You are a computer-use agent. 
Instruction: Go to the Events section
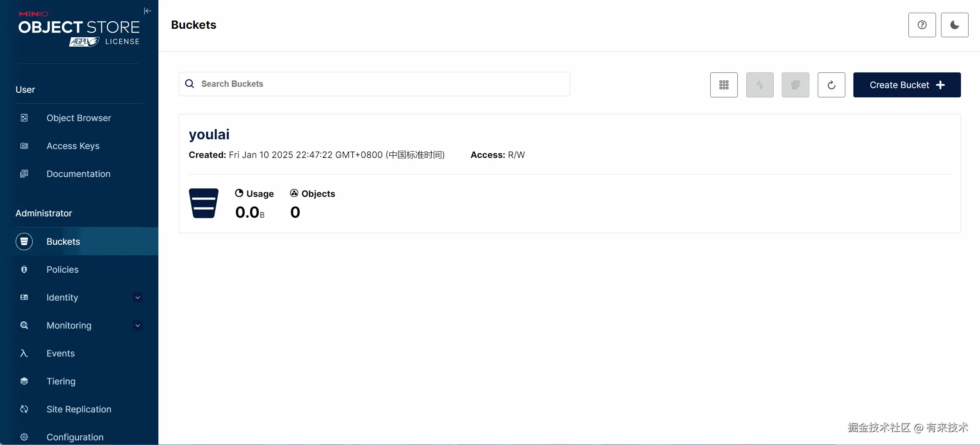(x=60, y=353)
